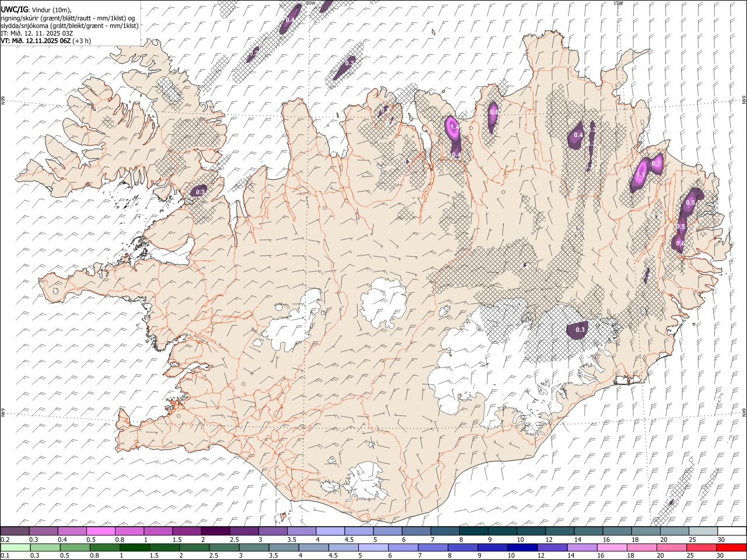Screen dimensions: 747x560
Task: Click the 20W longitude label
Action: (x=310, y=3)
